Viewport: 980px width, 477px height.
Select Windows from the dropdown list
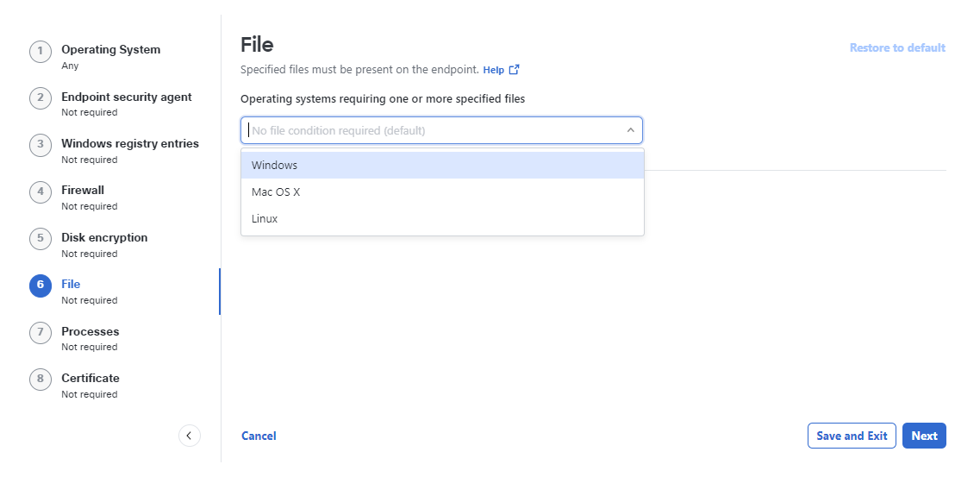[442, 165]
